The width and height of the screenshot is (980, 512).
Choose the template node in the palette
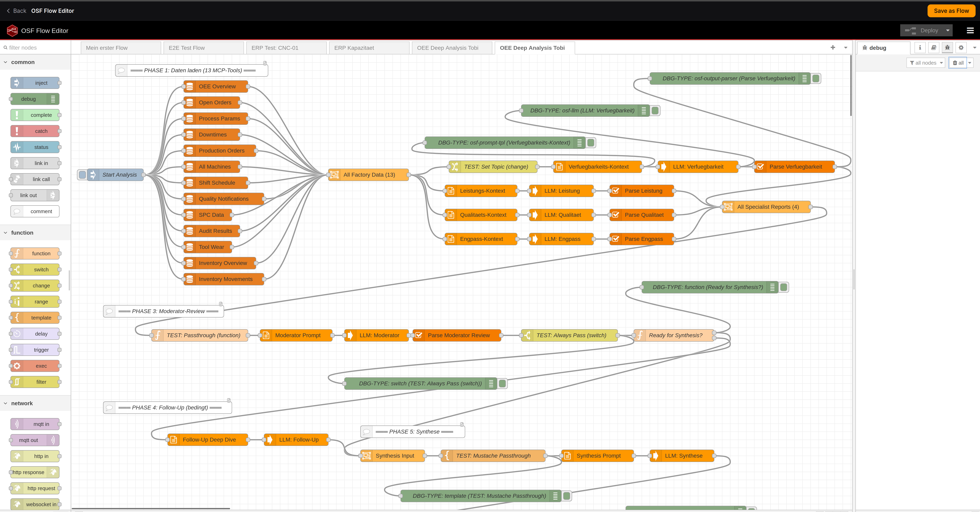[35, 317]
